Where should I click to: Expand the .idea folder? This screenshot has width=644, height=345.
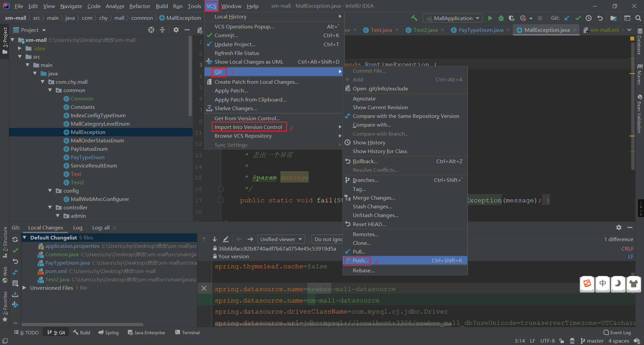tap(20, 48)
